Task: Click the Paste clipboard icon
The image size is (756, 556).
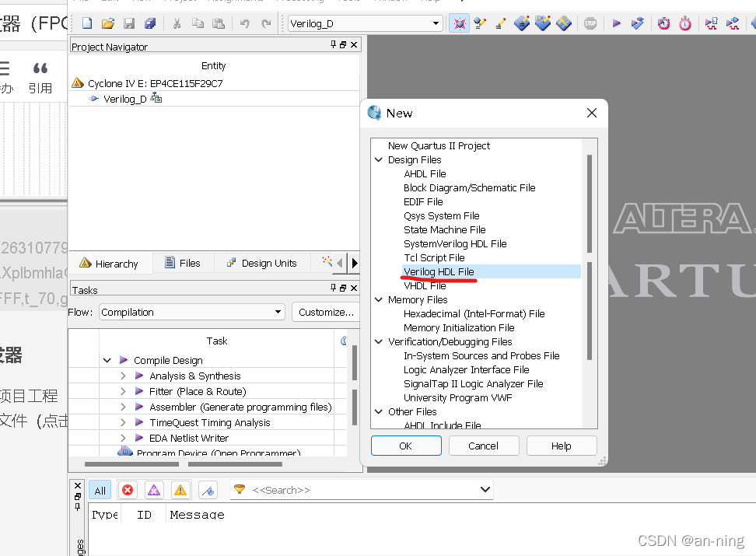Action: (219, 23)
